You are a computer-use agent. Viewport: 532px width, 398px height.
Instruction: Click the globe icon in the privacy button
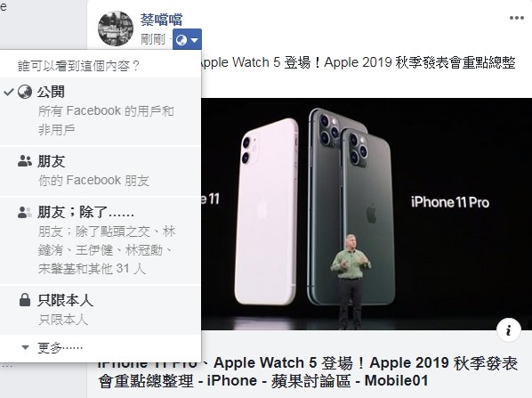pyautogui.click(x=181, y=40)
